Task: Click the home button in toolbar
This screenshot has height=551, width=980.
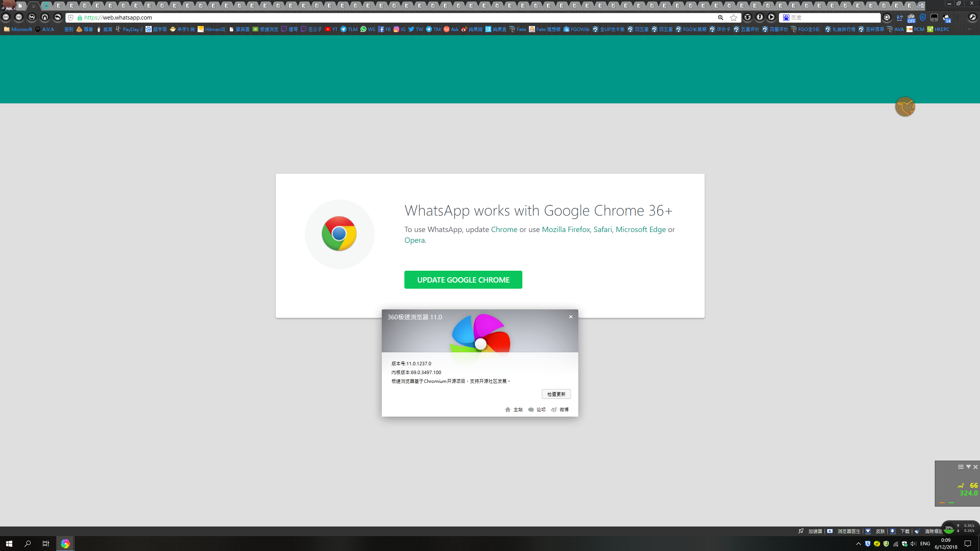Action: point(45,17)
